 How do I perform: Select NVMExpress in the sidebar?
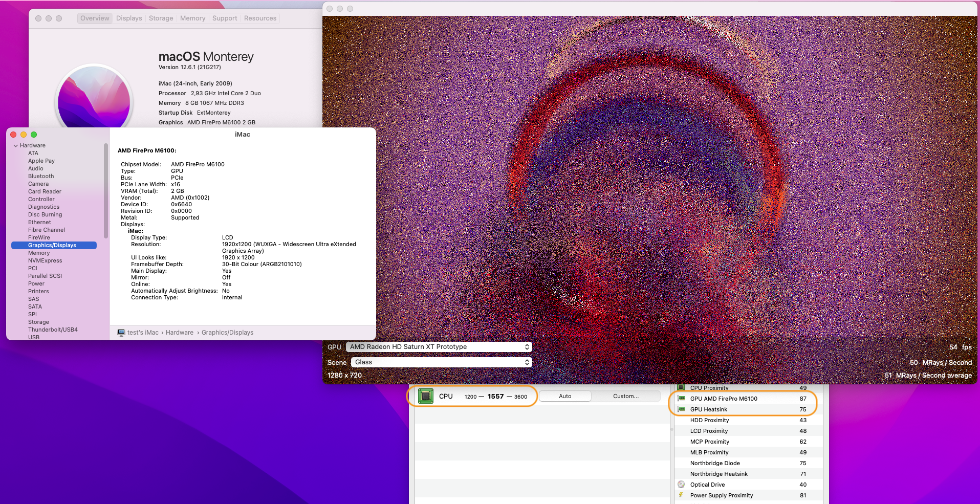(45, 261)
